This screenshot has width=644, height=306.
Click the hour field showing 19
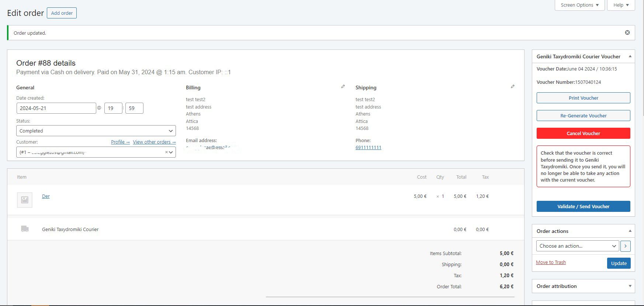tap(113, 108)
